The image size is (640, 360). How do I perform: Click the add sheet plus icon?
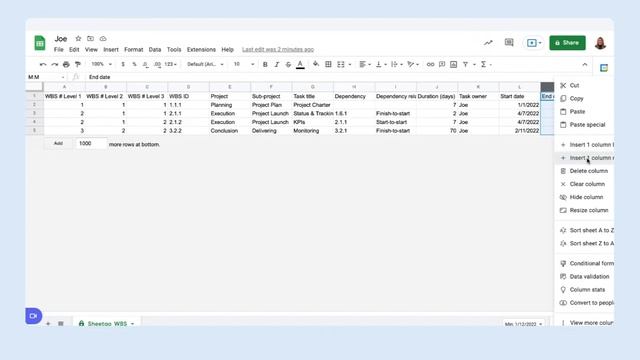48,323
